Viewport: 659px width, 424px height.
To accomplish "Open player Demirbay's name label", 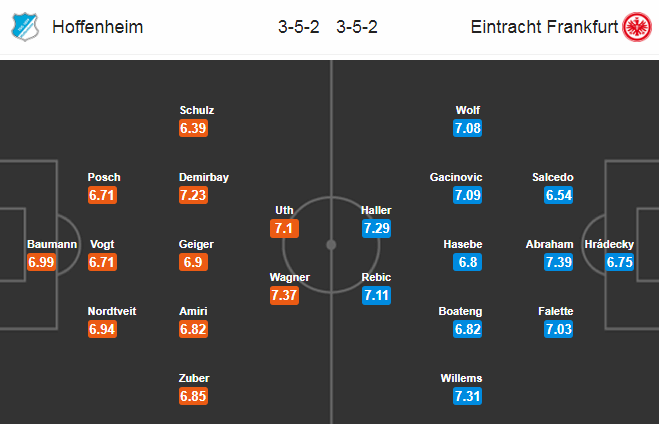I will [x=204, y=177].
